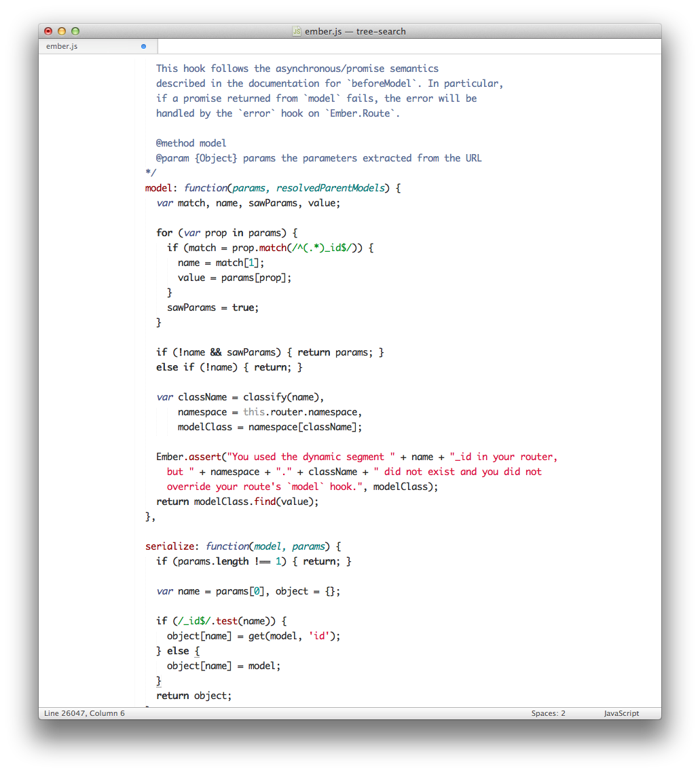
Task: Open the Spaces: 2 indentation menu
Action: 548,713
